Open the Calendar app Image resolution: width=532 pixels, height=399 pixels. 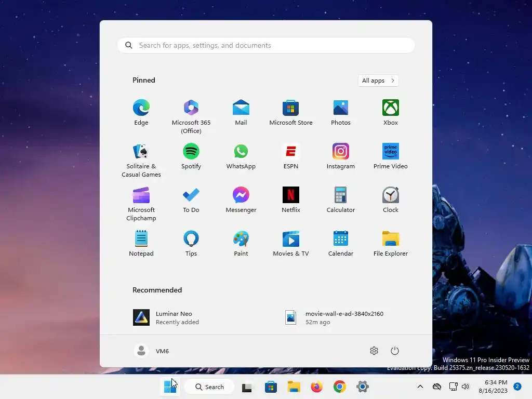pos(341,244)
